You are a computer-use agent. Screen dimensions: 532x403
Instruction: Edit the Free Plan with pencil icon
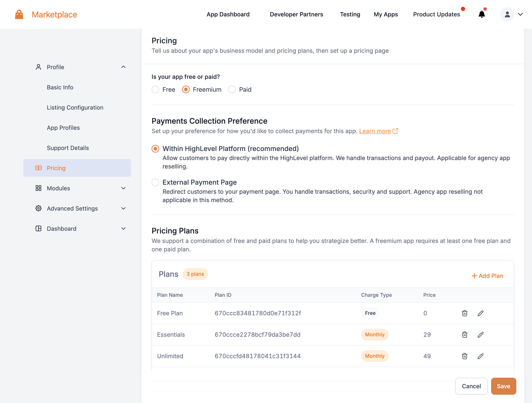click(480, 313)
